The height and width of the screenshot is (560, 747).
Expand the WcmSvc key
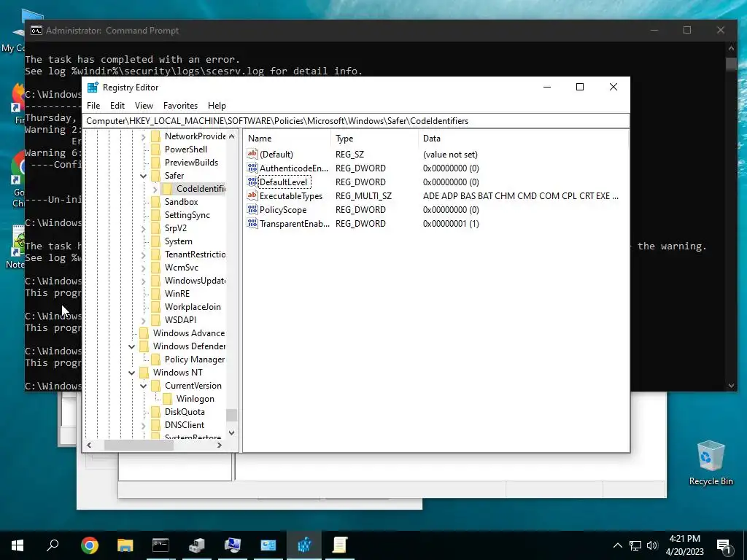(x=144, y=268)
